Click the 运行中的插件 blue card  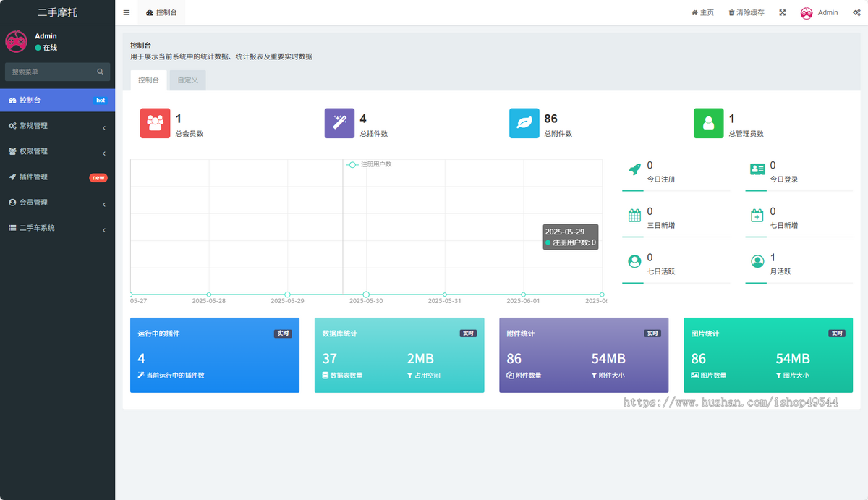(215, 355)
